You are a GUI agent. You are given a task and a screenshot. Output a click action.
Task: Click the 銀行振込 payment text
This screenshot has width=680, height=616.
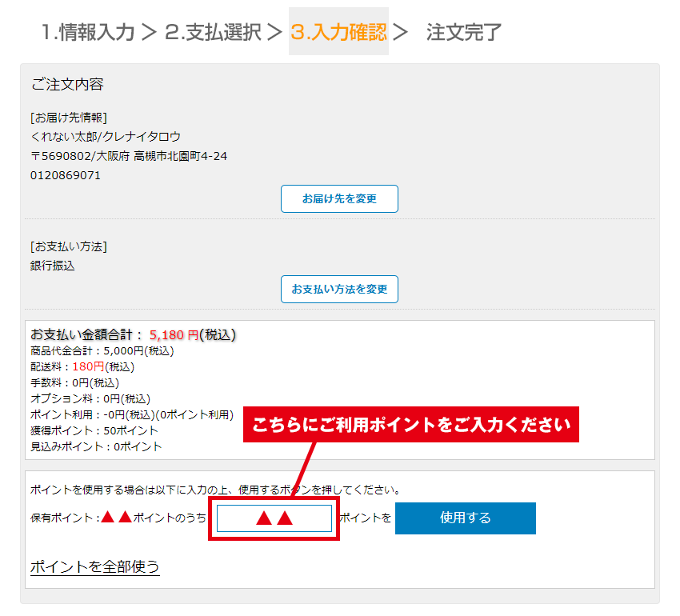[x=53, y=266]
